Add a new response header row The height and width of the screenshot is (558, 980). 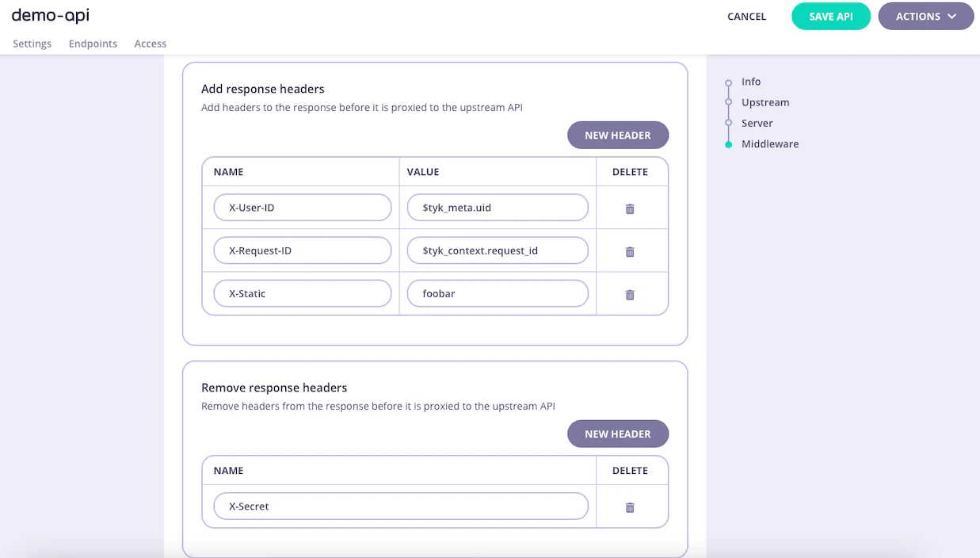[x=618, y=135]
